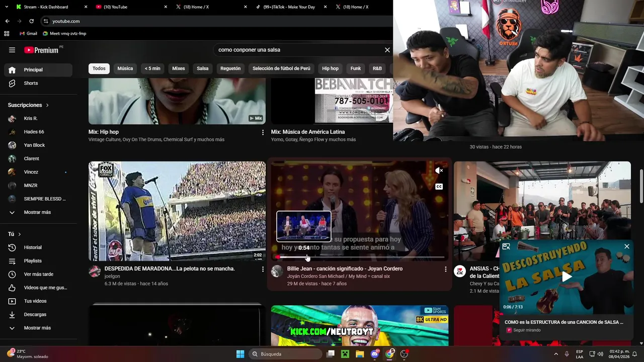Select the Hip hop filter chip
Image resolution: width=644 pixels, height=362 pixels.
[x=331, y=68]
